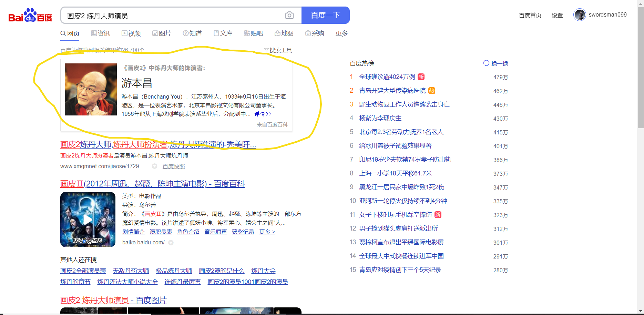The image size is (644, 315).
Task: Open hot topic 全球确诊逾4024万例
Action: [387, 77]
